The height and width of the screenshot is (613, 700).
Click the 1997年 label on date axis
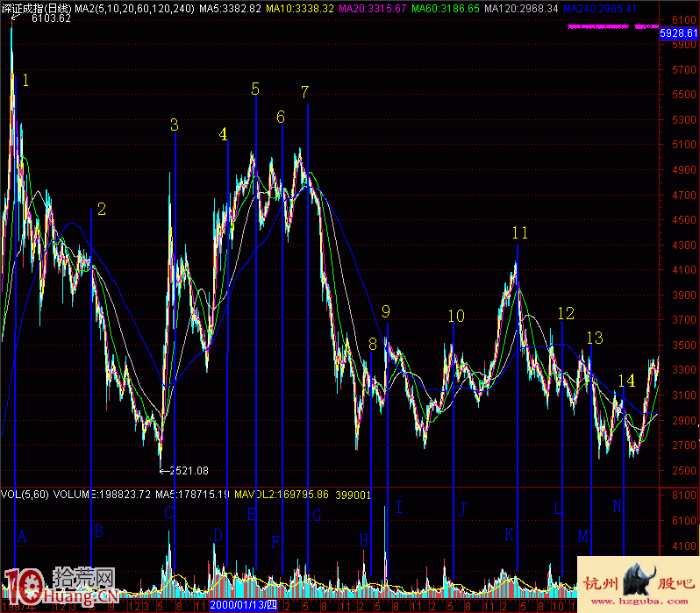tap(19, 607)
